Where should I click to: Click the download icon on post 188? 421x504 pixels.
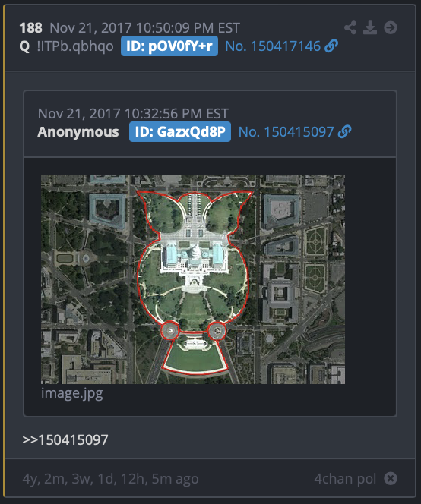point(370,27)
